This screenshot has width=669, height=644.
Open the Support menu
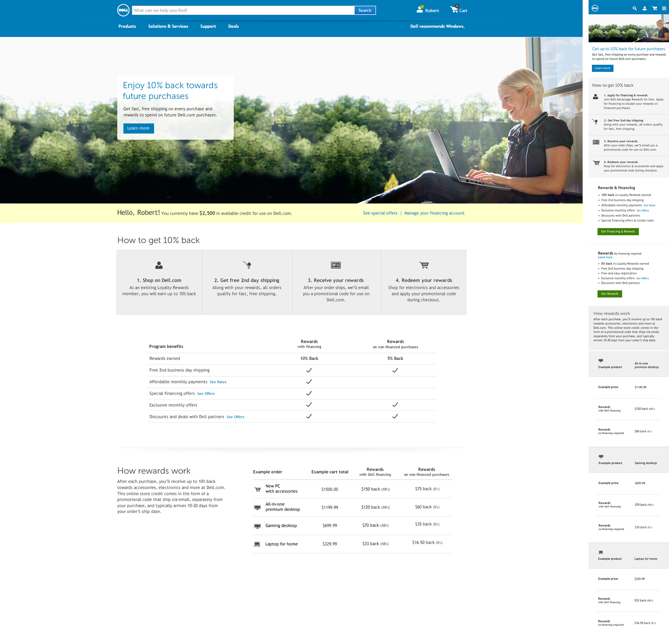pyautogui.click(x=208, y=26)
